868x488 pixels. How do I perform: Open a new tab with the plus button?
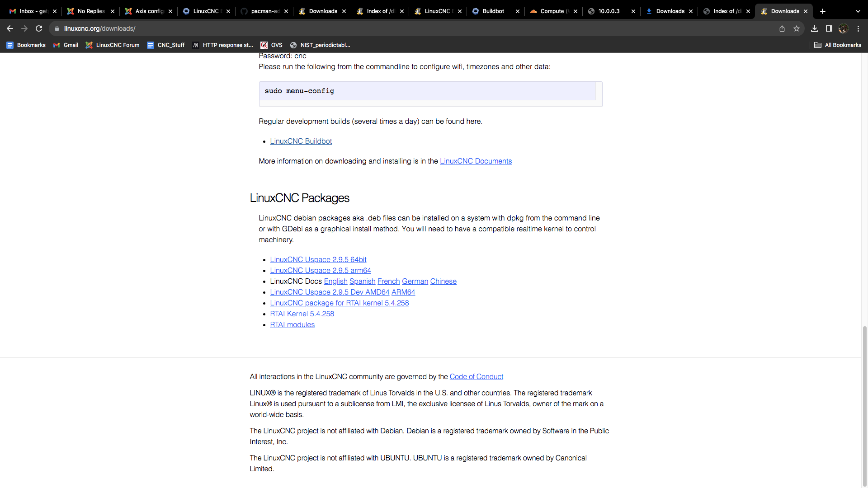click(x=822, y=11)
